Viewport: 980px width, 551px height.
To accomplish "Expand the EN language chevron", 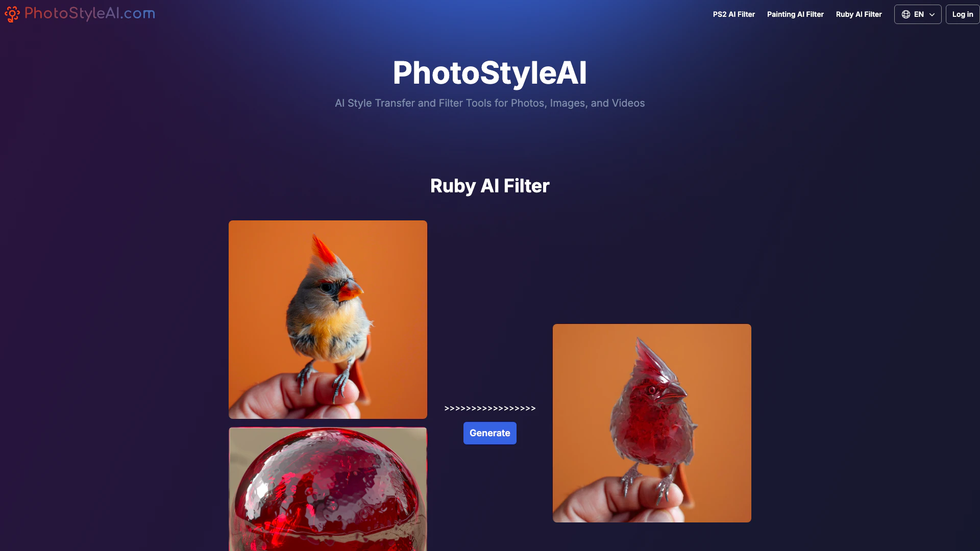I will (x=932, y=14).
